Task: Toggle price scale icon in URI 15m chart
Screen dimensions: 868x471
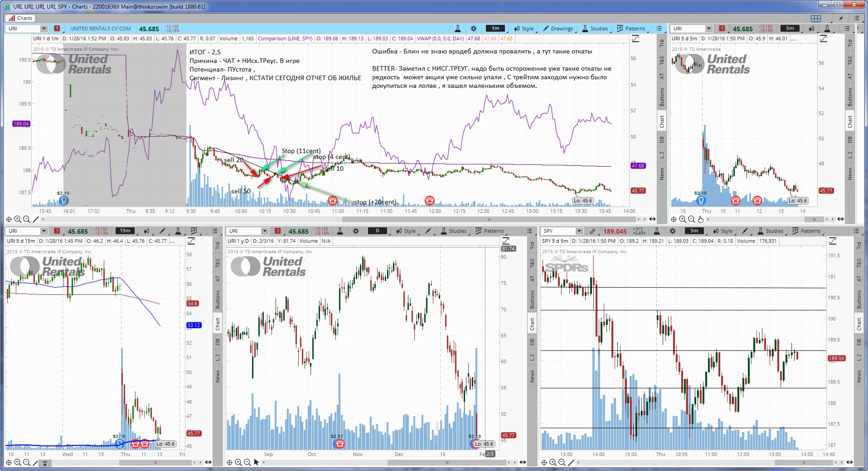Action: tap(191, 241)
